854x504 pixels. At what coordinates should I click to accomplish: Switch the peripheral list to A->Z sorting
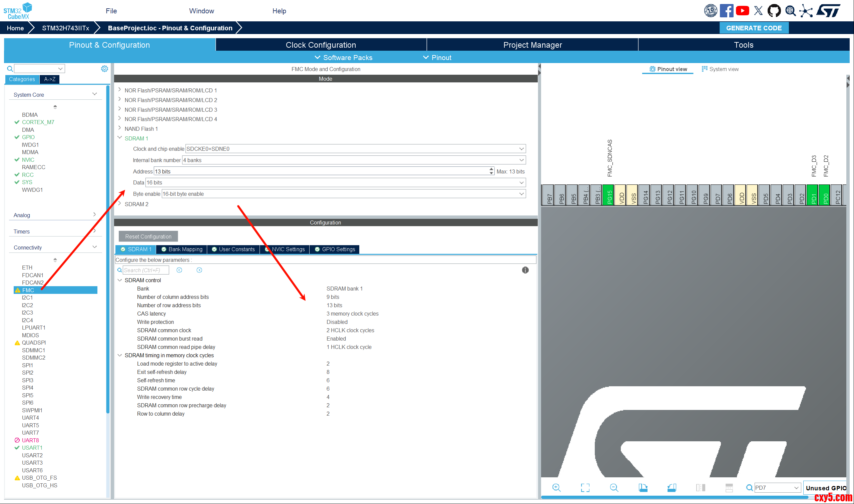click(x=50, y=79)
